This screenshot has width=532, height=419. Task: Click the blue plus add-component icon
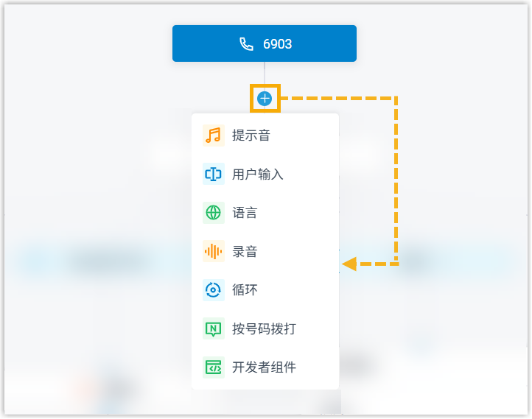[x=265, y=98]
